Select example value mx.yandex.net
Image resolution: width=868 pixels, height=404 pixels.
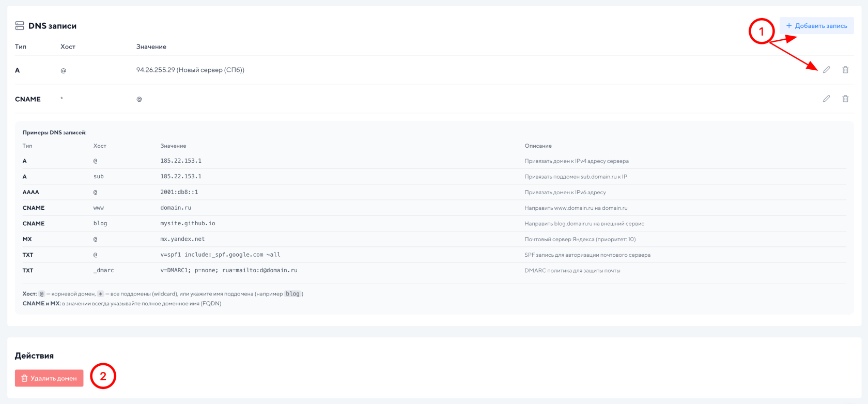182,239
